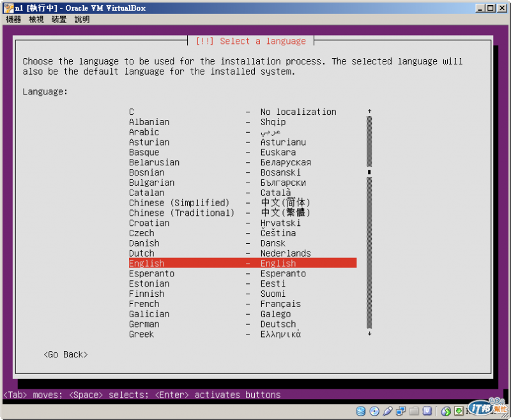Screen dimensions: 511x420
Task: Select Estonian in the language list
Action: click(x=243, y=283)
